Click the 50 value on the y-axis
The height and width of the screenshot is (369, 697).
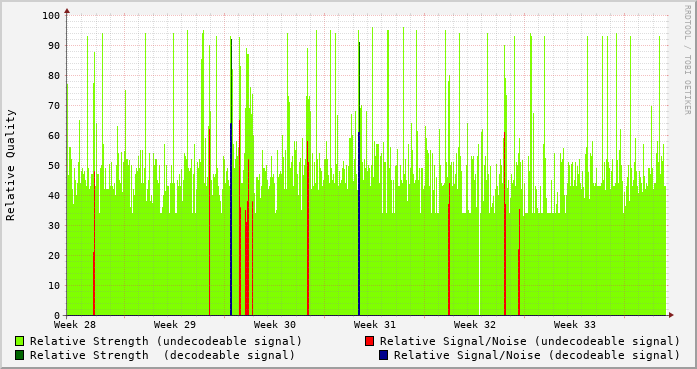pyautogui.click(x=54, y=165)
